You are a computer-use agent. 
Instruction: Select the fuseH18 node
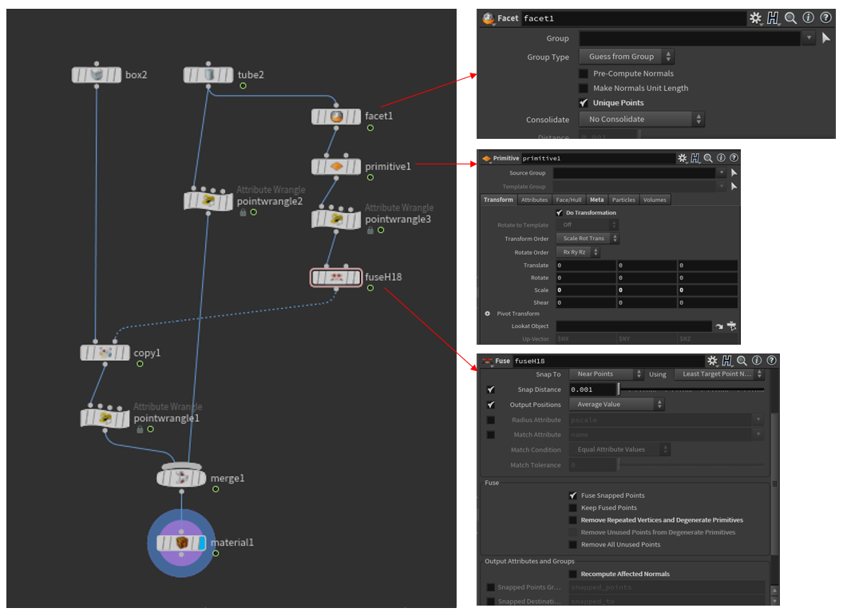click(334, 278)
